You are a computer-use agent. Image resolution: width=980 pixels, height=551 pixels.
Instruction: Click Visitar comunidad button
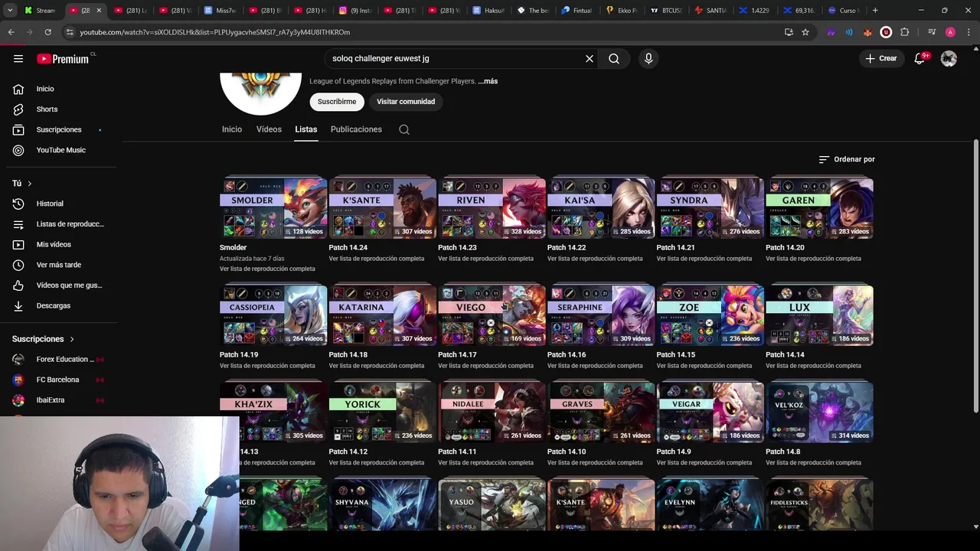tap(406, 102)
